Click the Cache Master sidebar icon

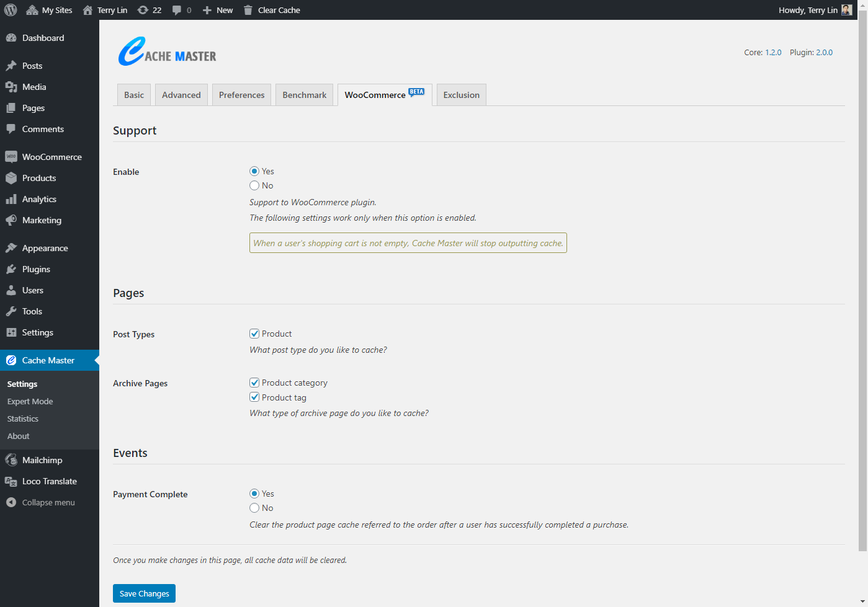(11, 360)
